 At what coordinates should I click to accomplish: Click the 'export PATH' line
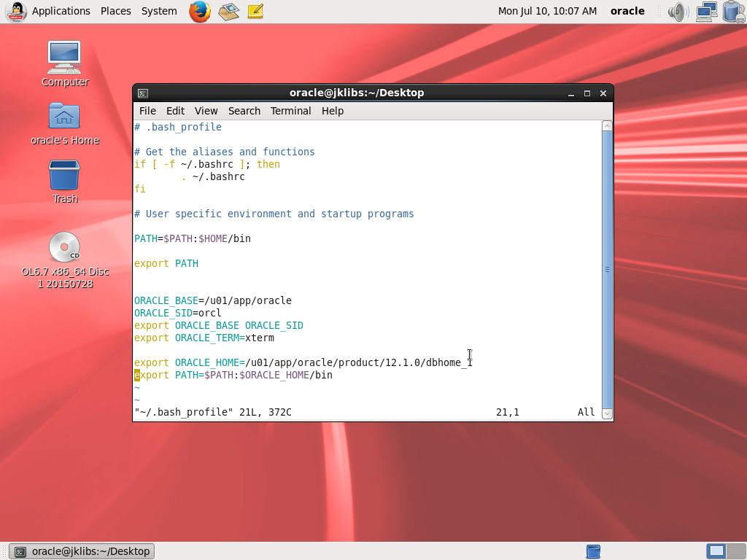[166, 263]
